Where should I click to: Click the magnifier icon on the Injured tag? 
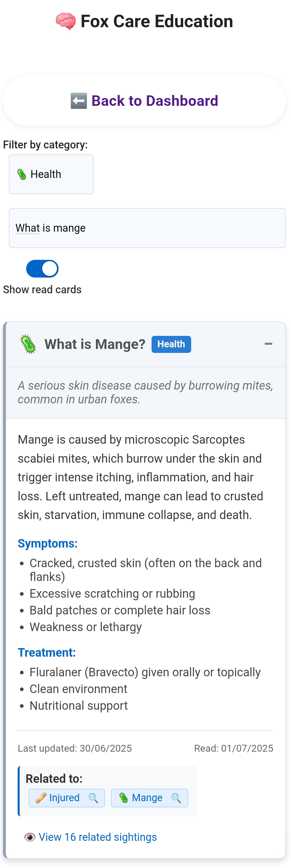pyautogui.click(x=93, y=798)
